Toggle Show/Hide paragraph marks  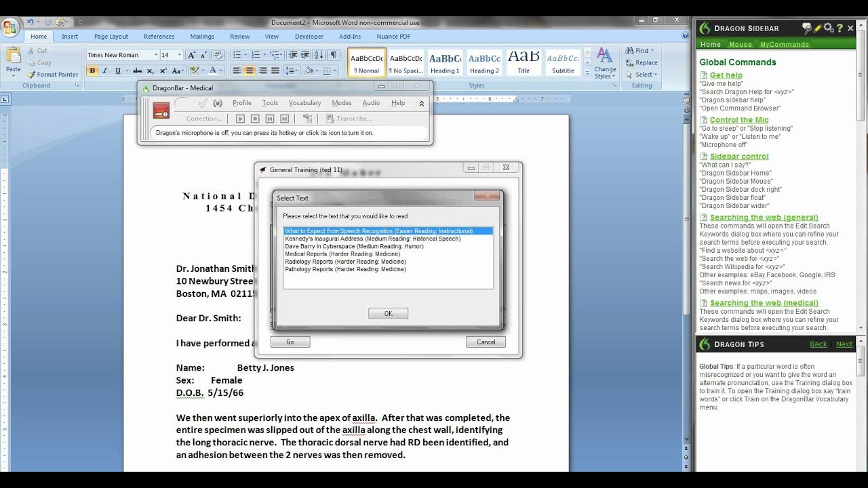(334, 55)
